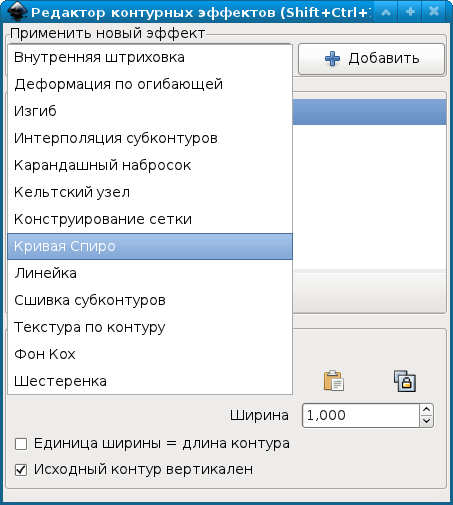Increase Ширина value with up arrow
Screen dimensions: 453x505
[x=427, y=409]
